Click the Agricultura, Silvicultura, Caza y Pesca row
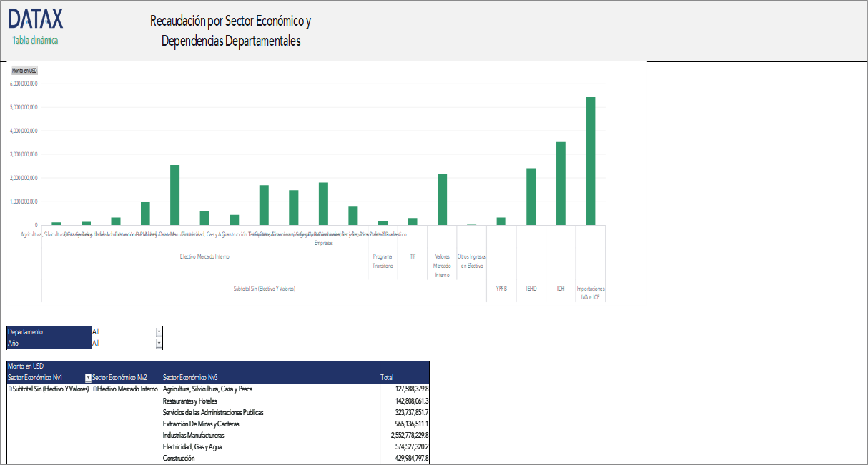The image size is (868, 465). (x=207, y=389)
